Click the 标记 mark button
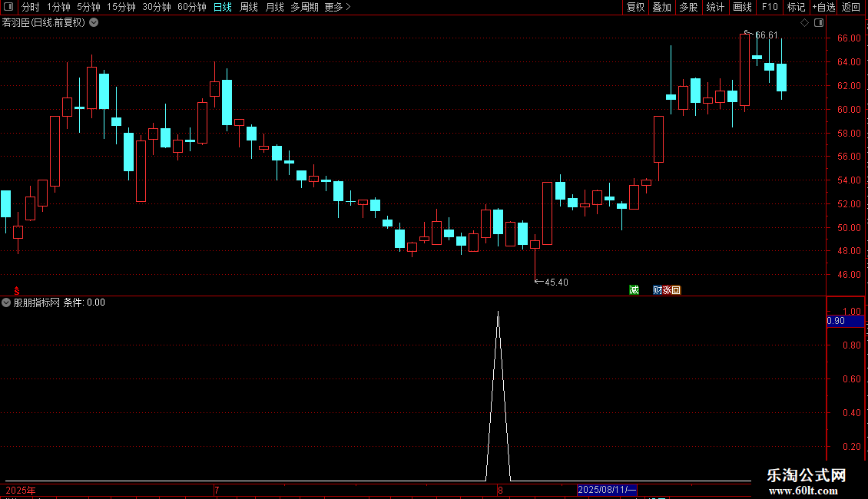This screenshot has height=499, width=868. pos(796,7)
